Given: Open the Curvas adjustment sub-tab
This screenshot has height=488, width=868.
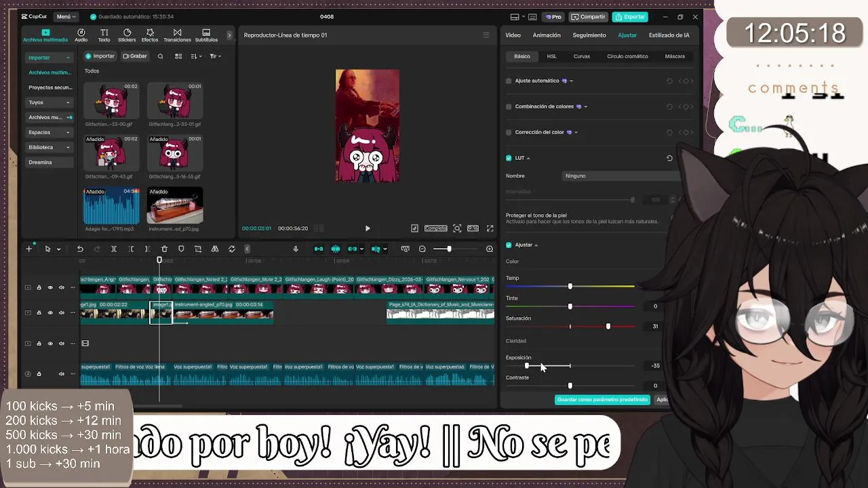Looking at the screenshot, I should 582,56.
